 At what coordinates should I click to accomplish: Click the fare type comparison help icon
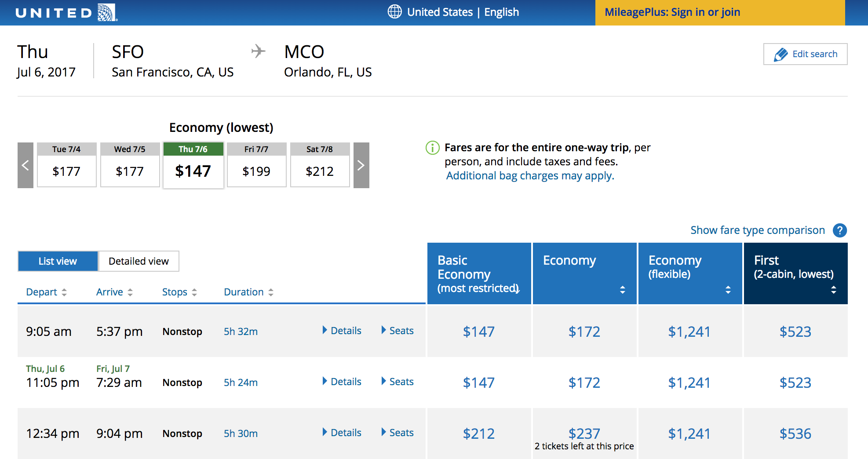tap(839, 230)
